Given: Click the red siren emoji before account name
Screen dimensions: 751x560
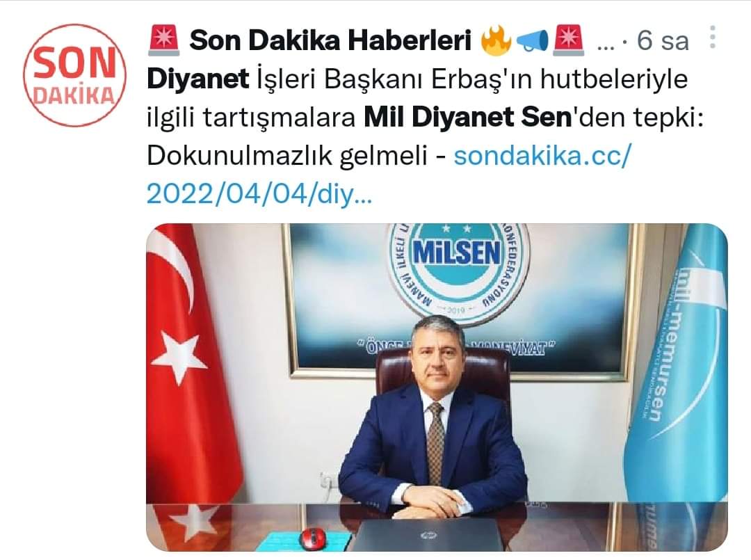Looking at the screenshot, I should 164,40.
